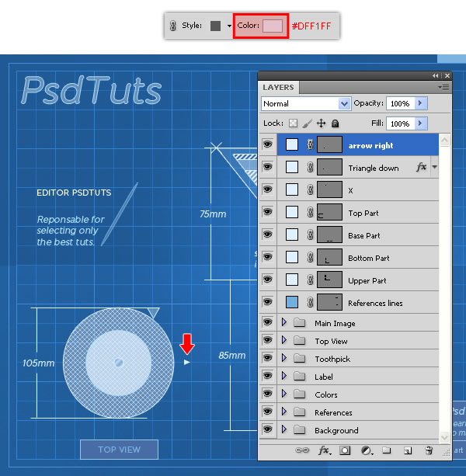The width and height of the screenshot is (466, 476).
Task: Select the Upper Part layer name
Action: 367,281
